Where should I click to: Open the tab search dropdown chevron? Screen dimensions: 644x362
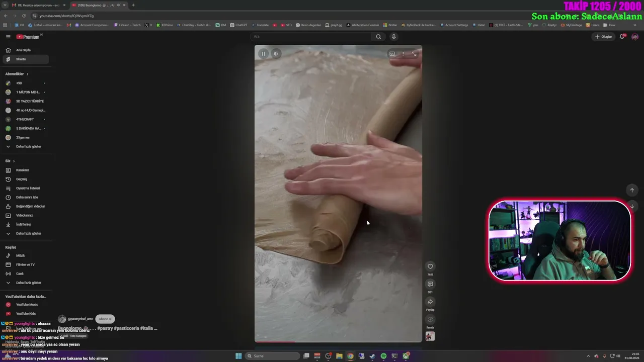5,5
